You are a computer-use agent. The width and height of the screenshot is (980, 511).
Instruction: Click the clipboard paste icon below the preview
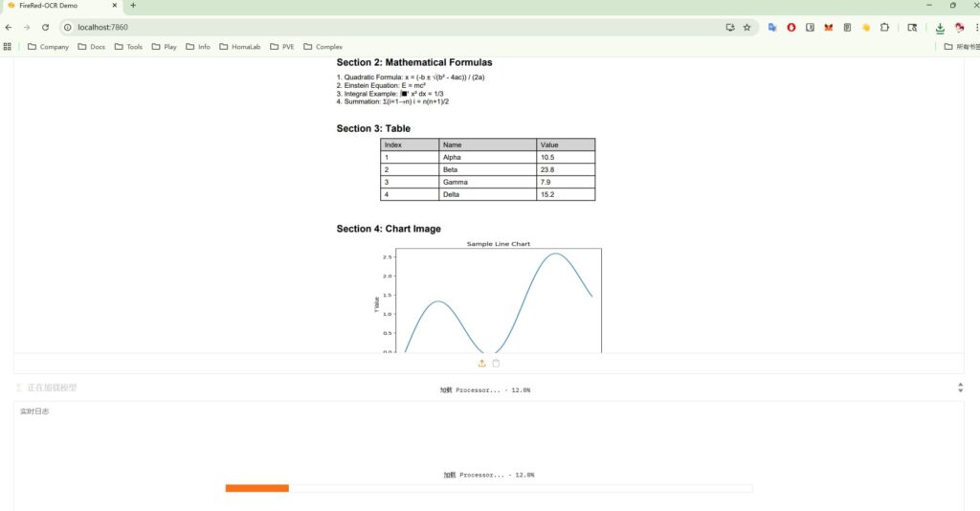point(496,363)
